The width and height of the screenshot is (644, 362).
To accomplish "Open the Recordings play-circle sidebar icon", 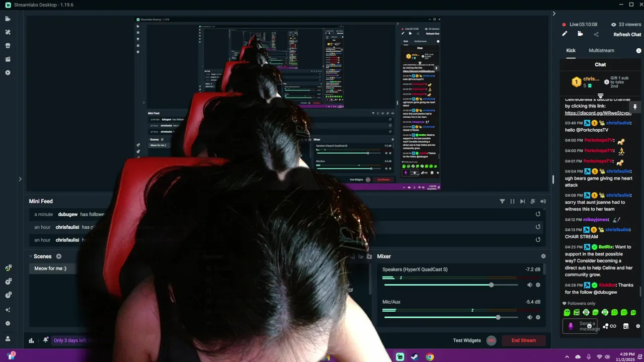I will coord(8,73).
